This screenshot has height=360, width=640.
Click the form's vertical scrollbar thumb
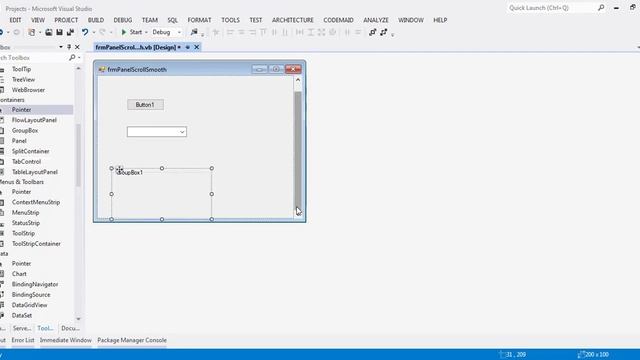[298, 149]
